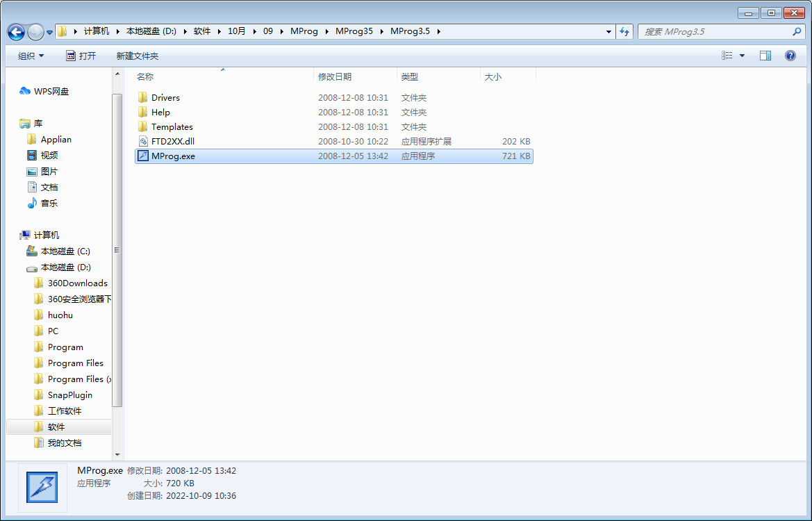
Task: Open the address bar history dropdown
Action: tap(608, 31)
